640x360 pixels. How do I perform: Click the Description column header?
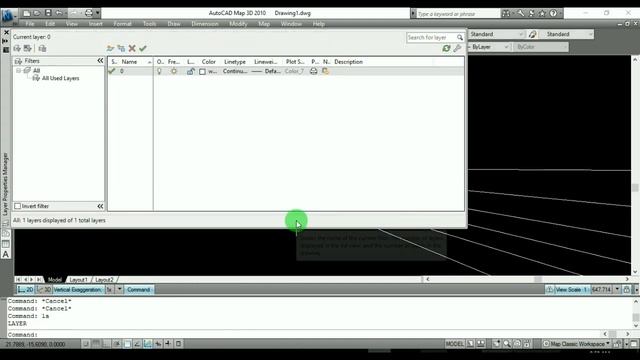click(349, 62)
